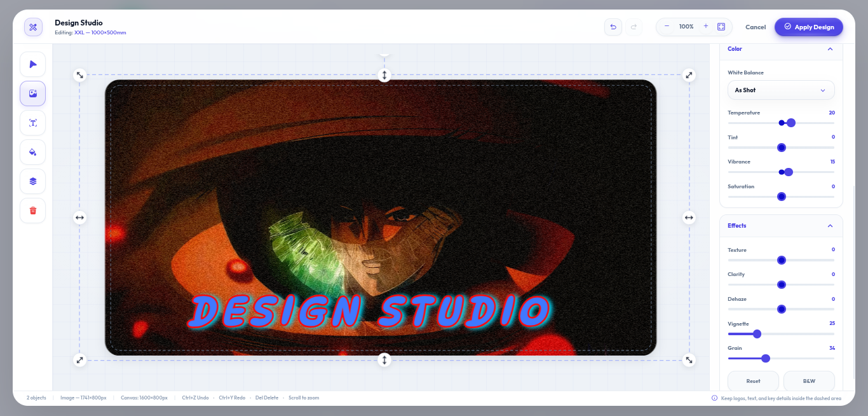
Task: Click top-right diagonal resize handle
Action: [x=689, y=75]
